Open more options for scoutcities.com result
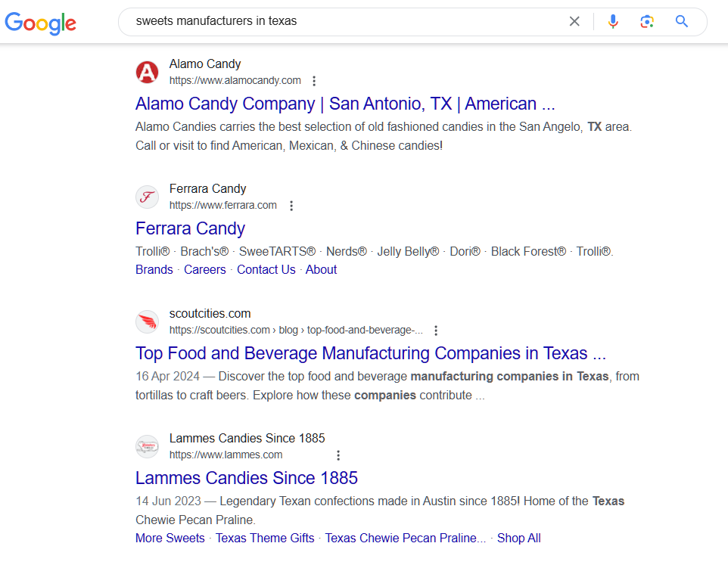Viewport: 728px width, 568px height. coord(435,331)
